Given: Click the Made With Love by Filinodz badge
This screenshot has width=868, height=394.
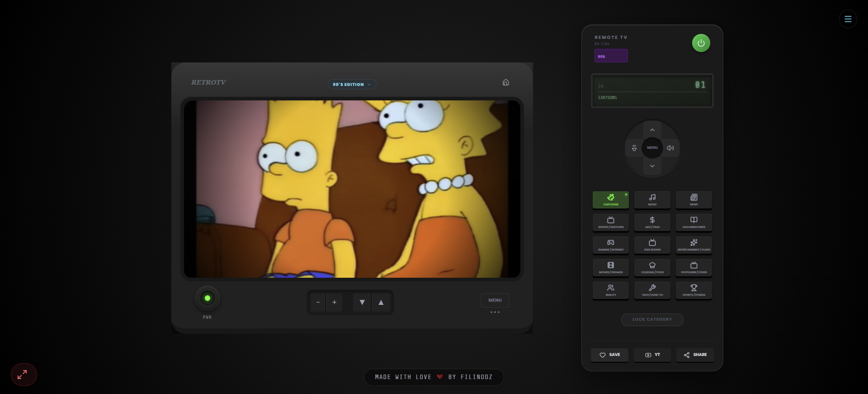Looking at the screenshot, I should pyautogui.click(x=434, y=377).
